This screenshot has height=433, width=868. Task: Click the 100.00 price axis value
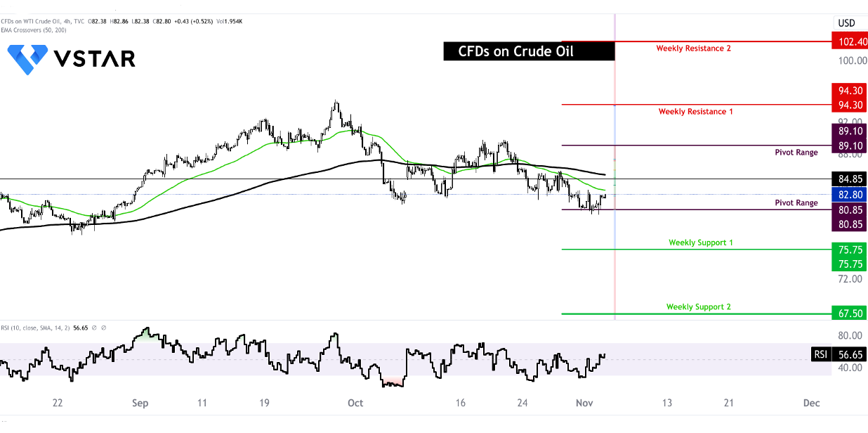pyautogui.click(x=852, y=60)
